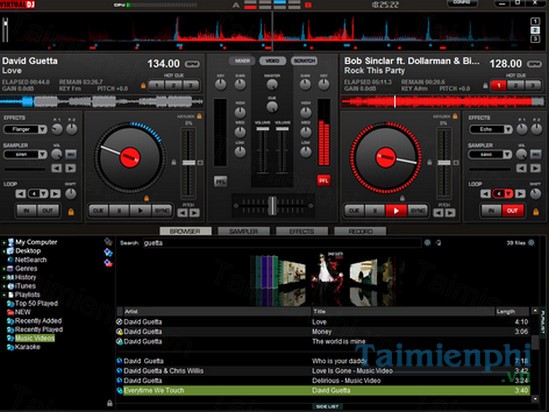Viewport: 549px width, 412px height.
Task: Trigger hot cue 1 on left deck
Action: tap(157, 85)
